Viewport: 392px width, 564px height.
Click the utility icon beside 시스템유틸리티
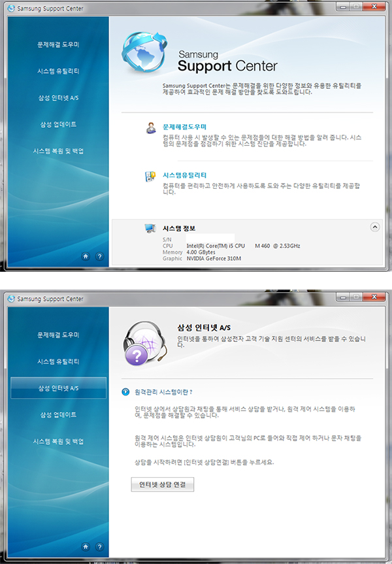point(150,176)
